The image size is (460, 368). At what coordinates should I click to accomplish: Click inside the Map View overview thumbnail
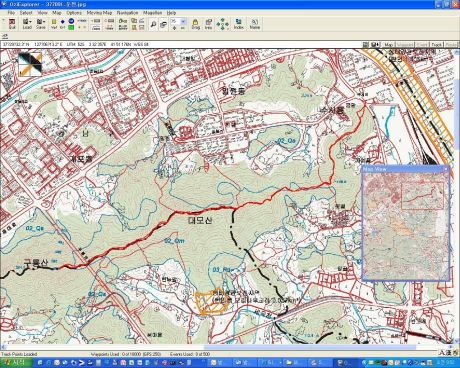click(x=406, y=226)
